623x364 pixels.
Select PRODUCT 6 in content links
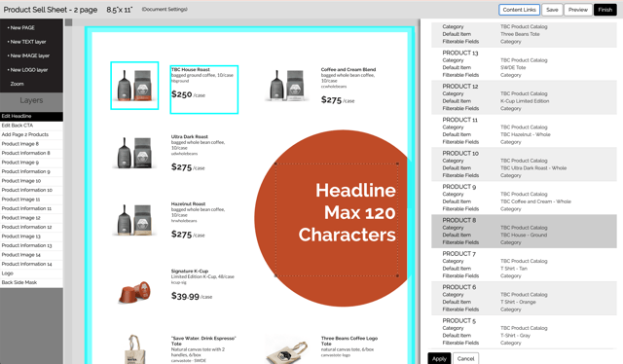pyautogui.click(x=524, y=298)
